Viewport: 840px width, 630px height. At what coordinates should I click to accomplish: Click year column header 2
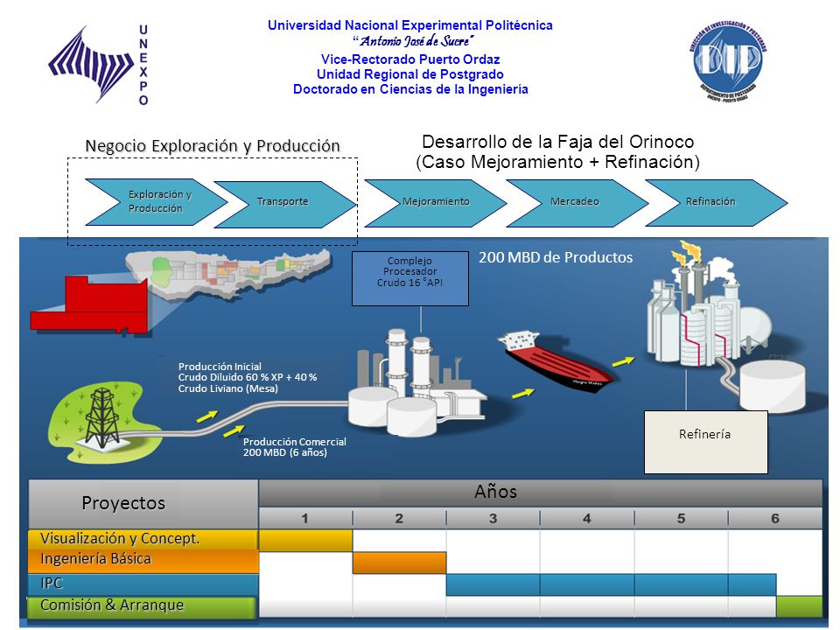pyautogui.click(x=399, y=518)
